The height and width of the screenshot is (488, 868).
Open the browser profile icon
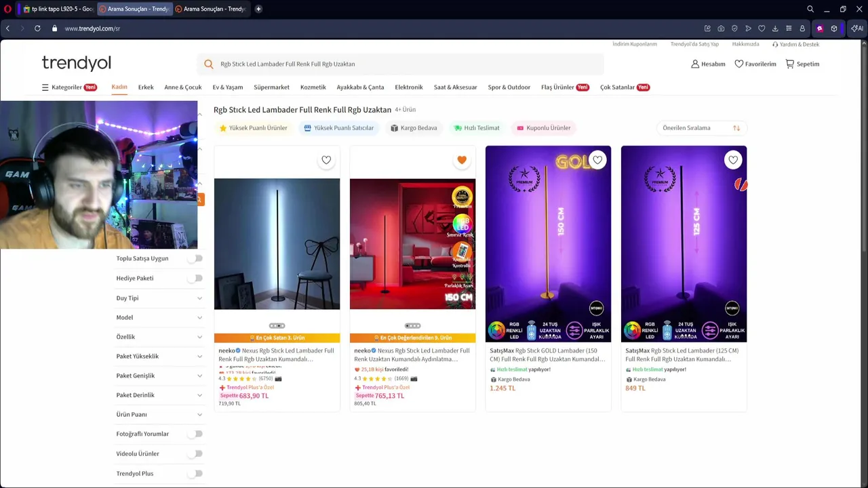(802, 28)
